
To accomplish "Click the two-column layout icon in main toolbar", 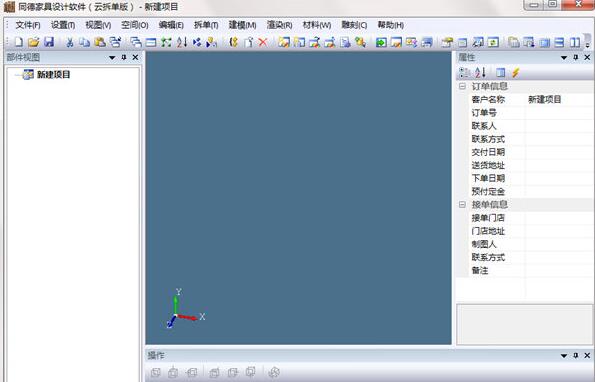I will point(575,42).
